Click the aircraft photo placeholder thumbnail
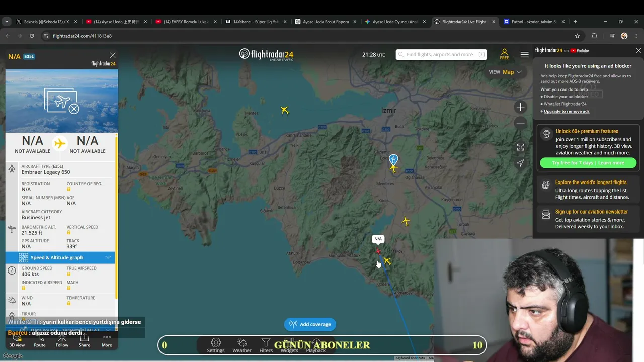This screenshot has height=362, width=644. (x=62, y=101)
